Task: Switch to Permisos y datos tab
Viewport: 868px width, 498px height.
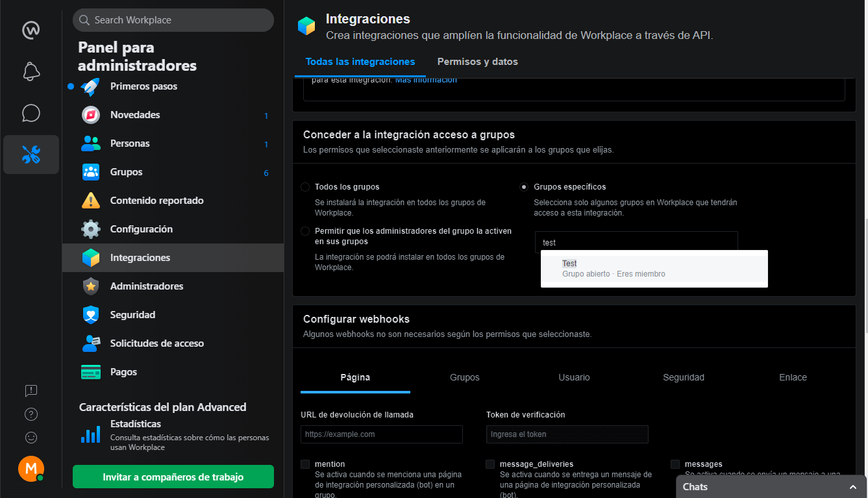Action: 478,62
